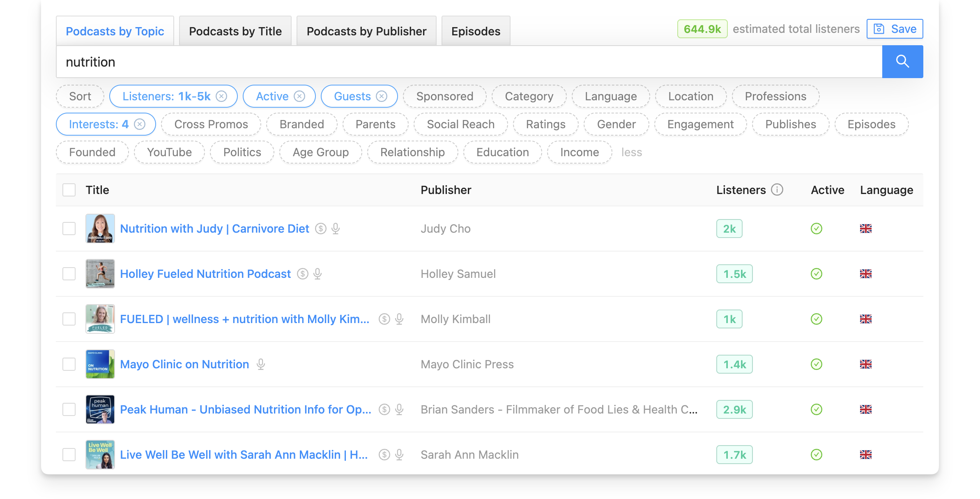Click microphone icon for Mayo Clinic on Nutrition
Screen dimensions: 980x499
(261, 364)
